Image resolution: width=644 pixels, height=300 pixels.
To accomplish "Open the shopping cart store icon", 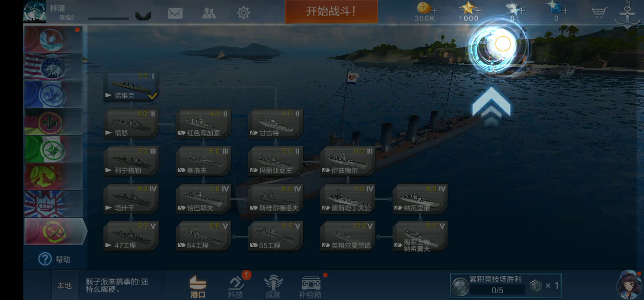I will click(x=600, y=12).
